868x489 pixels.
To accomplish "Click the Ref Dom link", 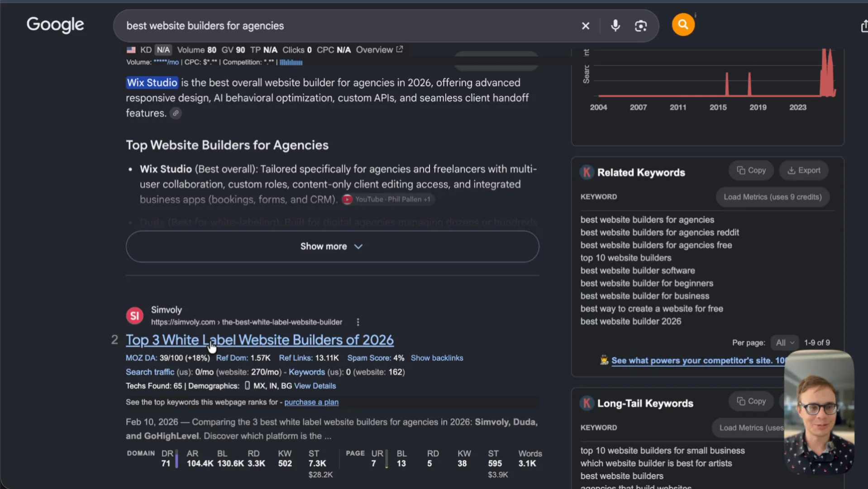I will click(231, 358).
